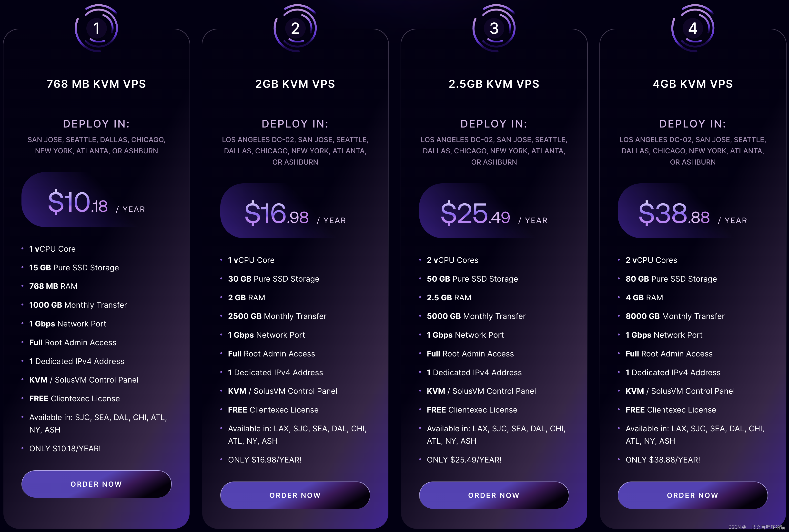This screenshot has height=532, width=789.
Task: Click 'ONLY $38.88/YEAR!' text in fourth plan
Action: [x=663, y=460]
